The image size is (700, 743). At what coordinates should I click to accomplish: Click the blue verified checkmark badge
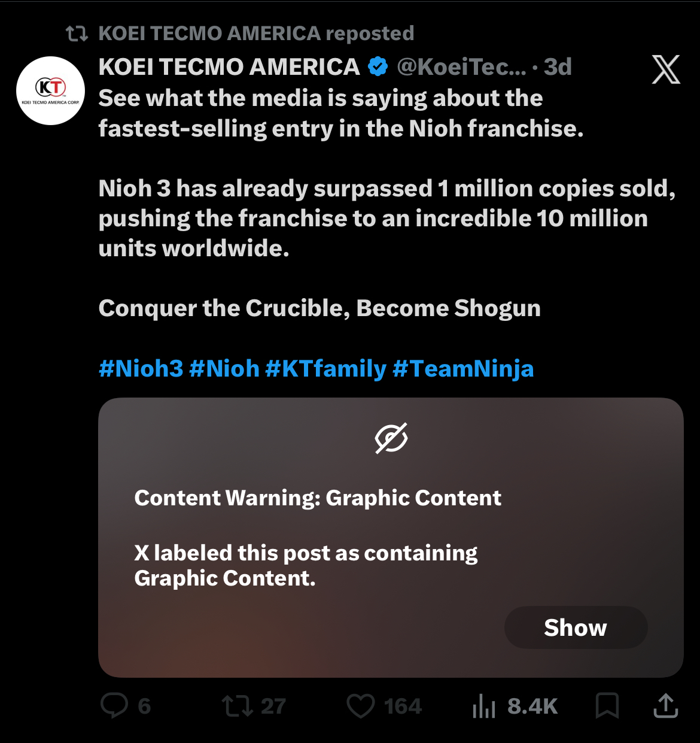point(378,67)
